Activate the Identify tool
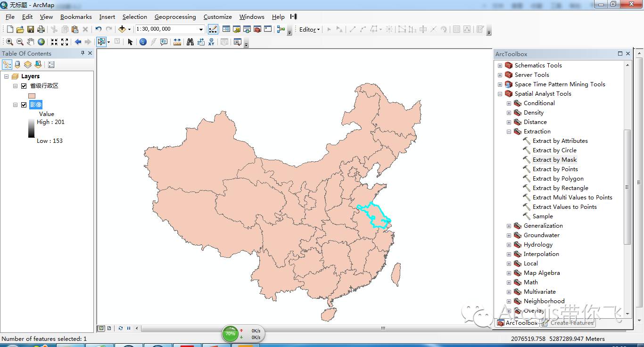 tap(143, 42)
